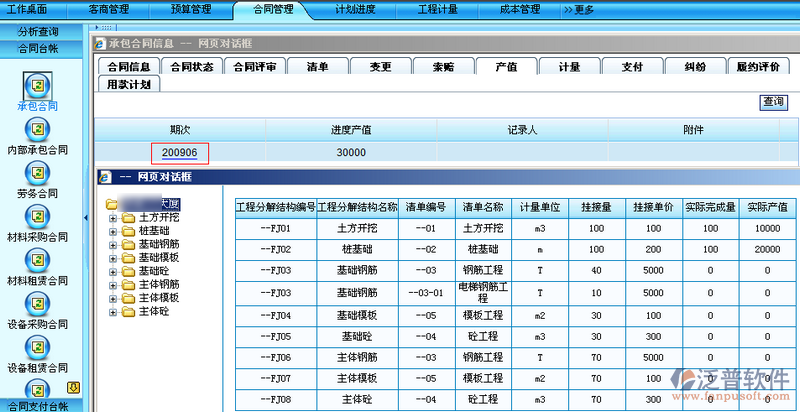The width and height of the screenshot is (800, 412).
Task: Expand the 基础模板 tree node
Action: point(114,258)
